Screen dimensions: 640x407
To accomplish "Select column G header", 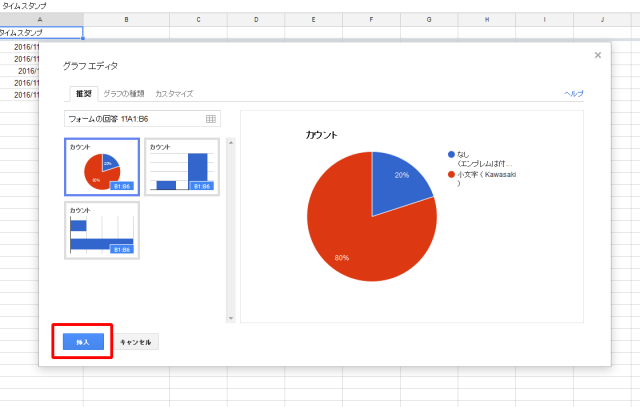I will 429,20.
